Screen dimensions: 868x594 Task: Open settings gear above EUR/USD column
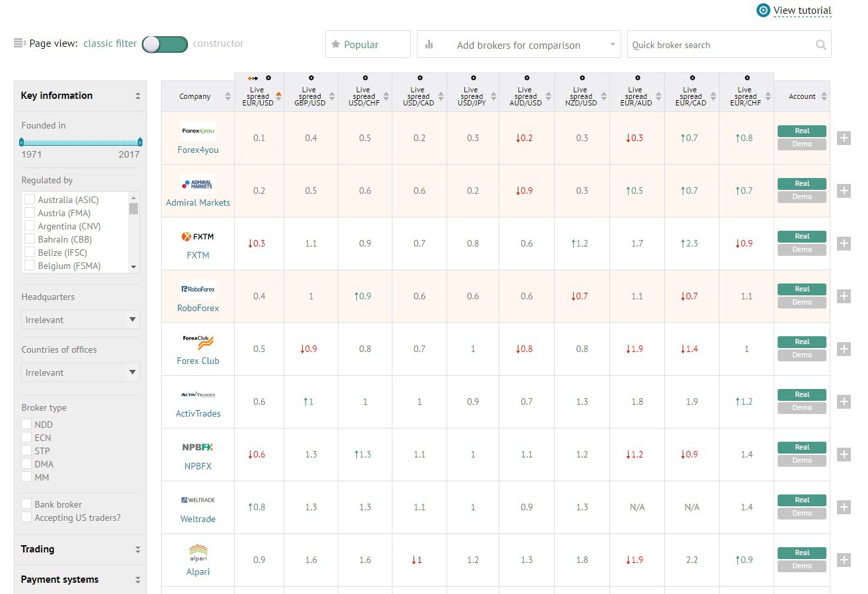pos(268,78)
